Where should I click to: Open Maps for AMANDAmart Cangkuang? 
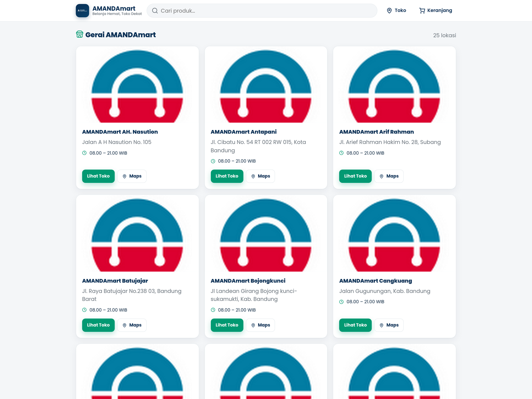point(389,325)
